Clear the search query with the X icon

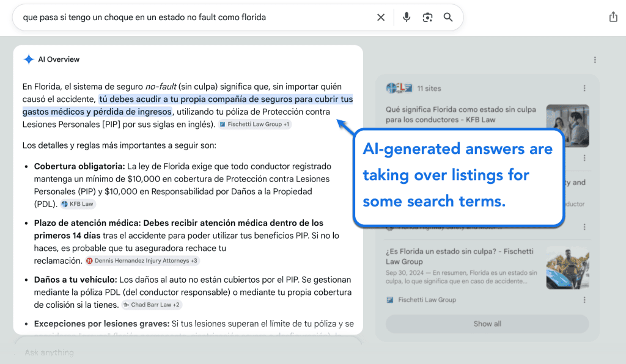(381, 18)
